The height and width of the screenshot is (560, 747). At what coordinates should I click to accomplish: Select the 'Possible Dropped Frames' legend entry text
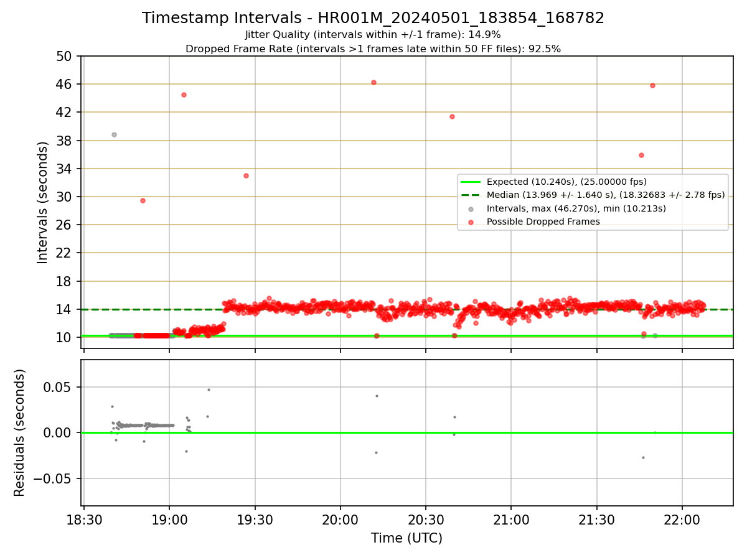[x=543, y=222]
